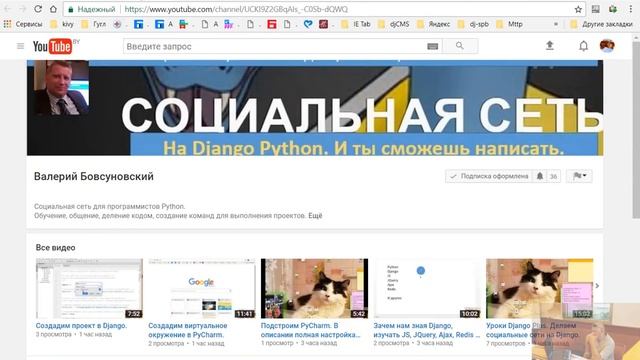Image resolution: width=640 pixels, height=360 pixels.
Task: Open the Гугл bookmark folder
Action: 94,24
